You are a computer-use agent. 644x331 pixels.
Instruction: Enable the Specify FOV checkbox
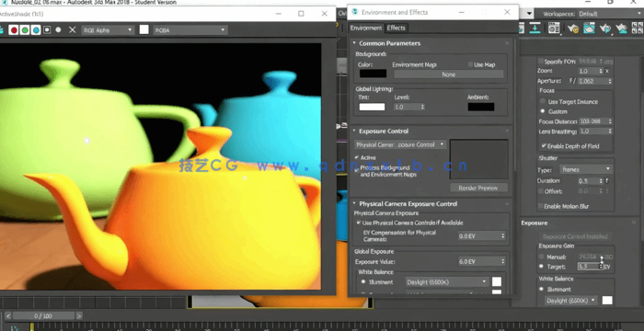tap(541, 62)
